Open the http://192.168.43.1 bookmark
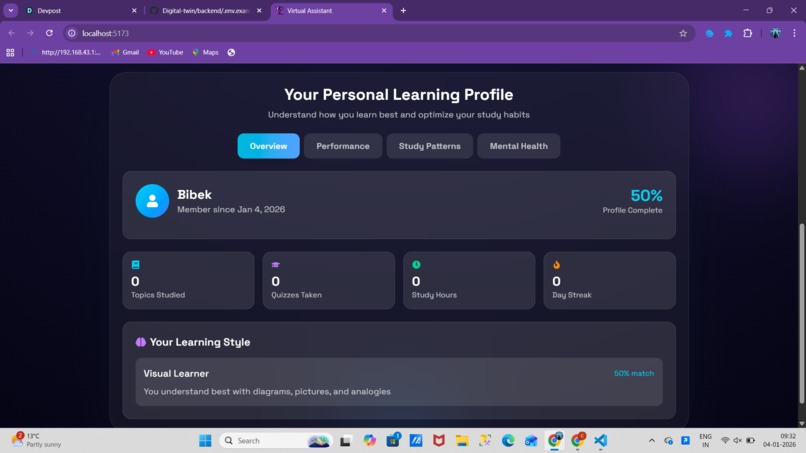The width and height of the screenshot is (806, 453). tap(66, 52)
